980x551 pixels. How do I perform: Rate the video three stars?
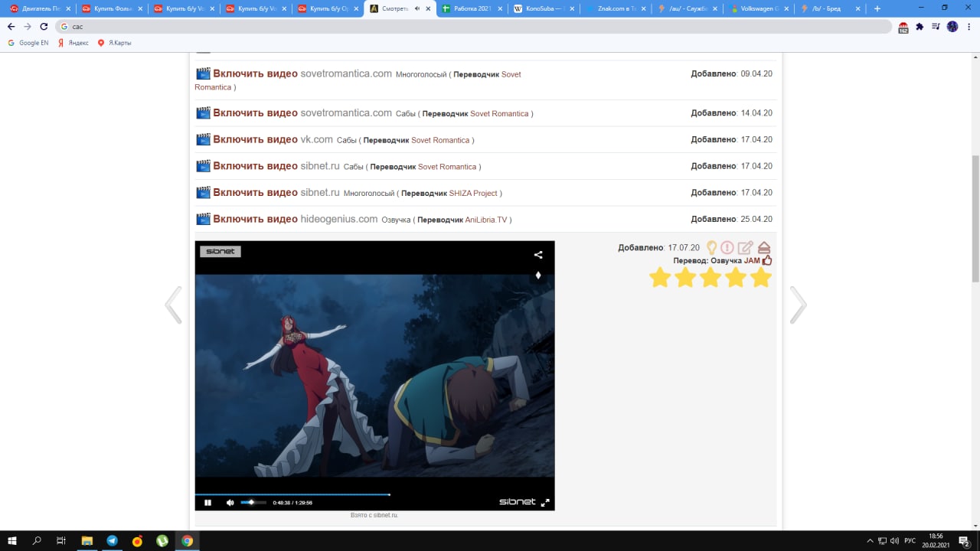click(710, 278)
